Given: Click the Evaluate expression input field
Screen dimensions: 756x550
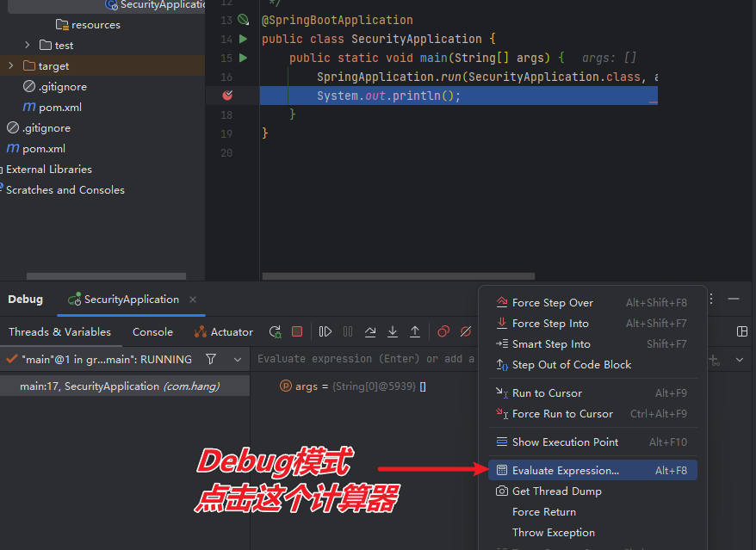Looking at the screenshot, I should click(x=366, y=359).
